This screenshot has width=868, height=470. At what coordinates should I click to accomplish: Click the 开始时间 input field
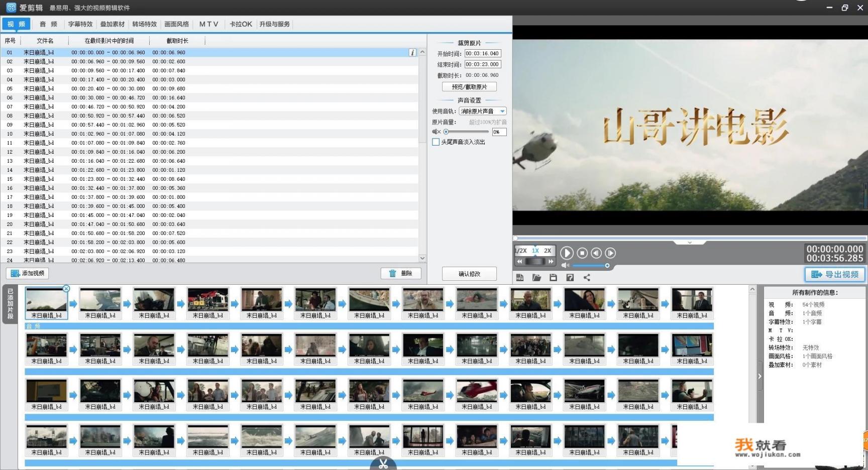pos(483,53)
